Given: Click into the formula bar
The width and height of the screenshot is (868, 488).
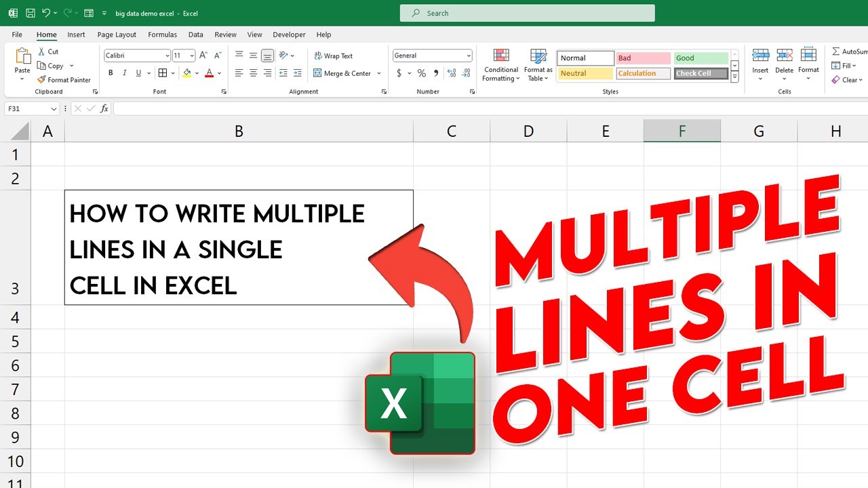Looking at the screenshot, I should point(490,108).
